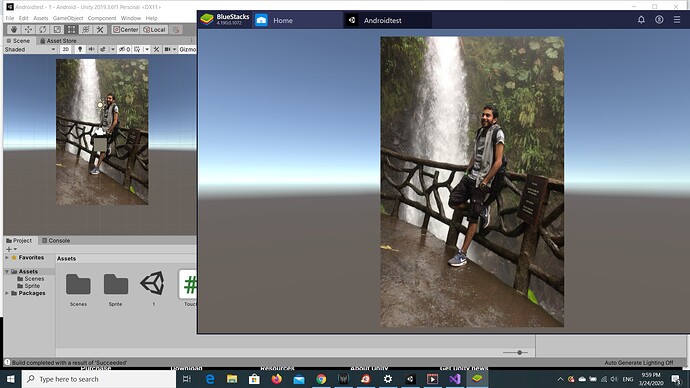Select the Rect transform tool
Viewport: 690px width, 388px height.
(71, 29)
